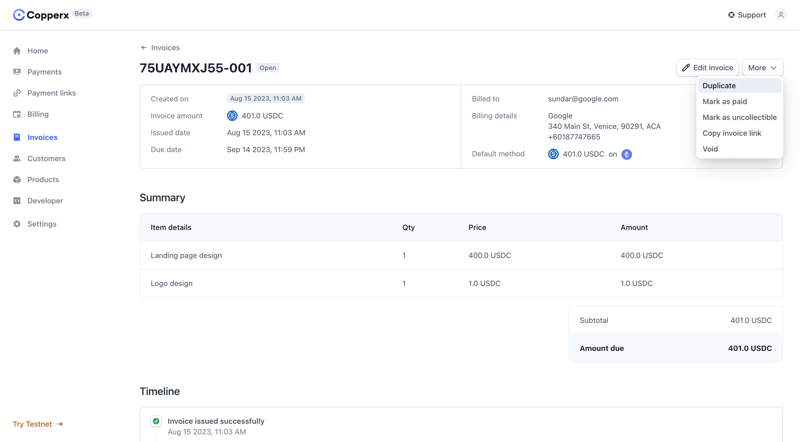The image size is (800, 442).
Task: Go to Invoices in the sidebar
Action: click(x=42, y=137)
